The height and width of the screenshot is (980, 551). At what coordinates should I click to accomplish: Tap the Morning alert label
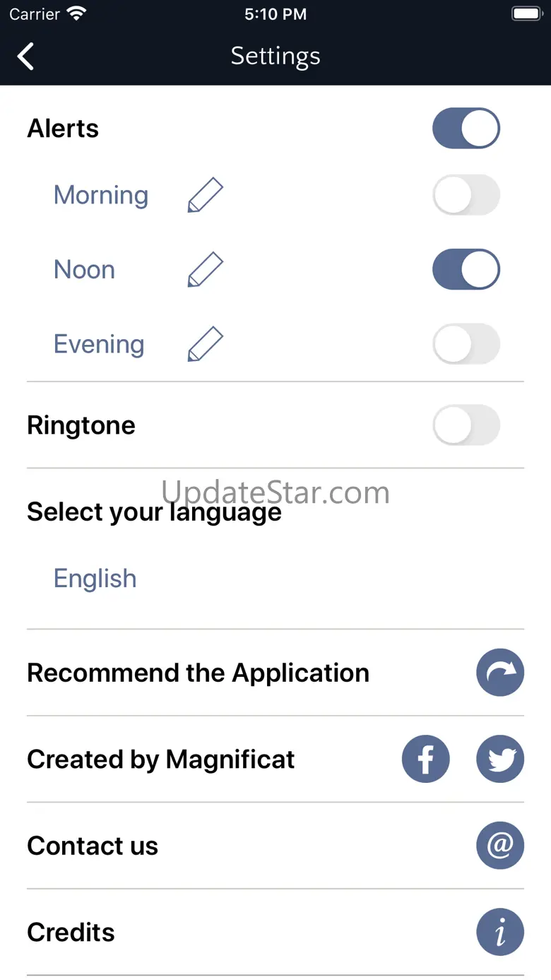[101, 195]
